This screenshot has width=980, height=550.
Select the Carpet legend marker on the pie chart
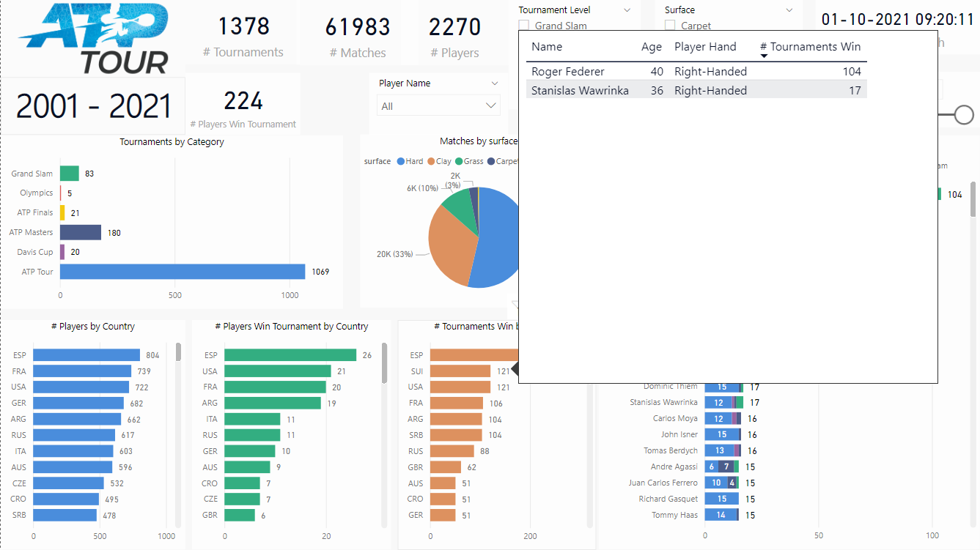tap(489, 161)
